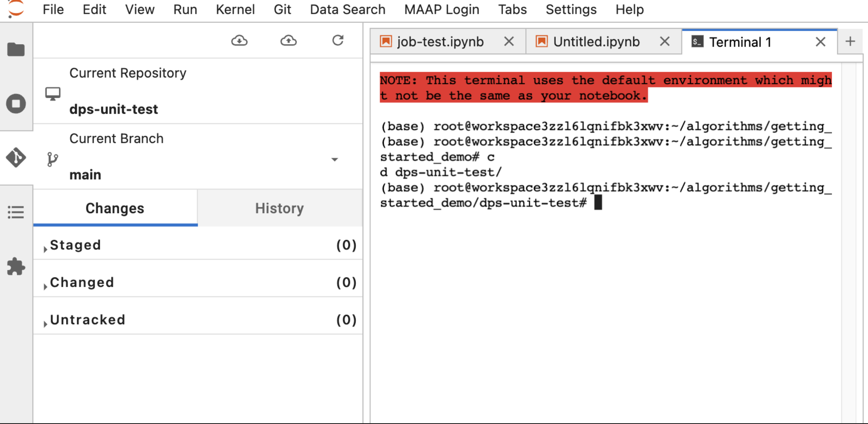Open the Run menu
Viewport: 868px width, 424px height.
coord(185,9)
